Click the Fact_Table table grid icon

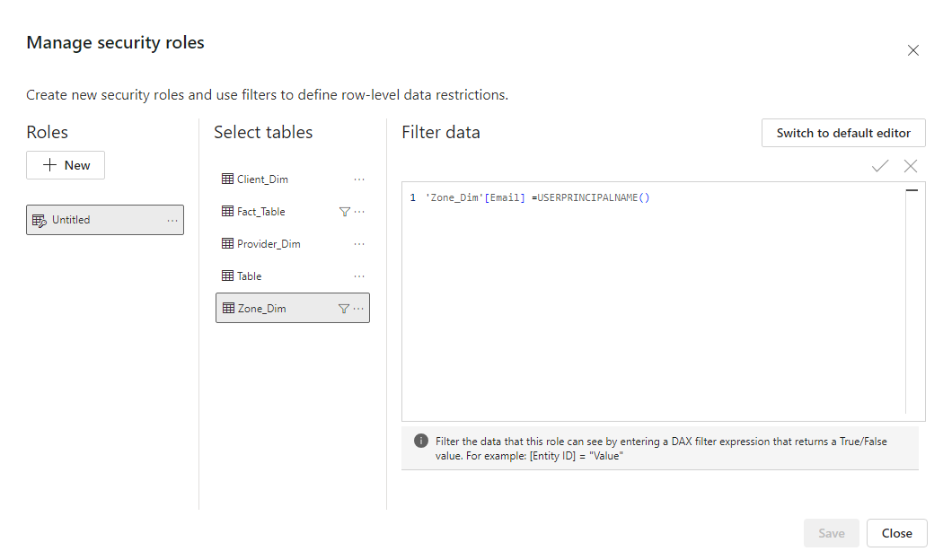click(x=227, y=211)
